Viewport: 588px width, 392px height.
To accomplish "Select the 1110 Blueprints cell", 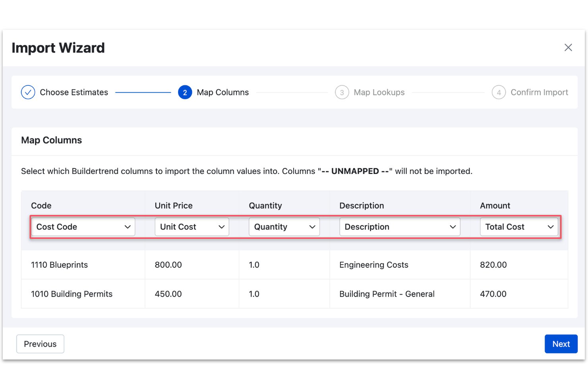I will tap(83, 265).
